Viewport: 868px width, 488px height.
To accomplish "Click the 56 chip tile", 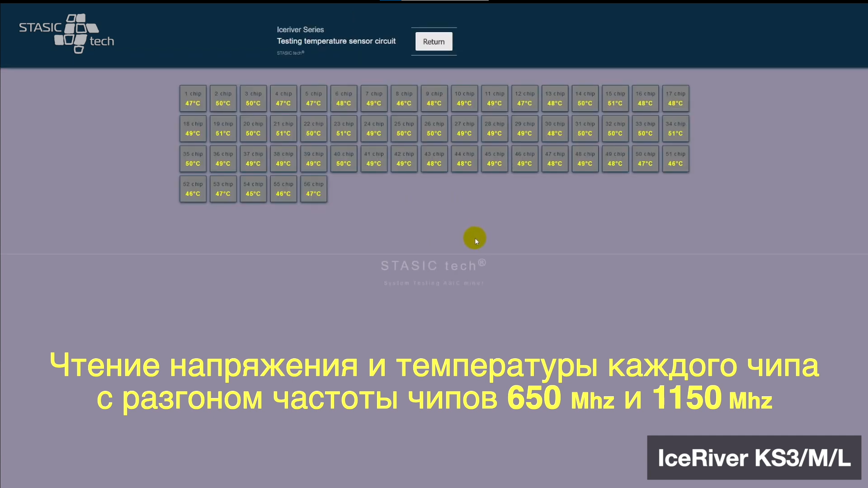I will [314, 189].
